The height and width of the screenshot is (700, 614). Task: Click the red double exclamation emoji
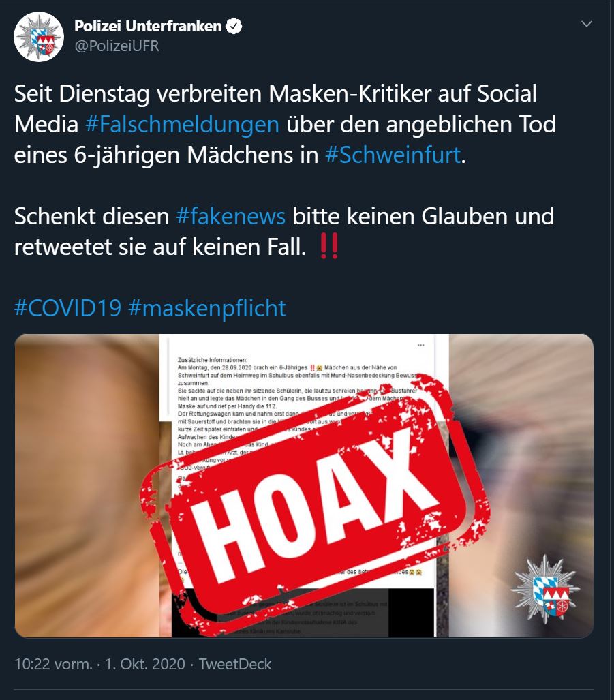click(x=329, y=247)
